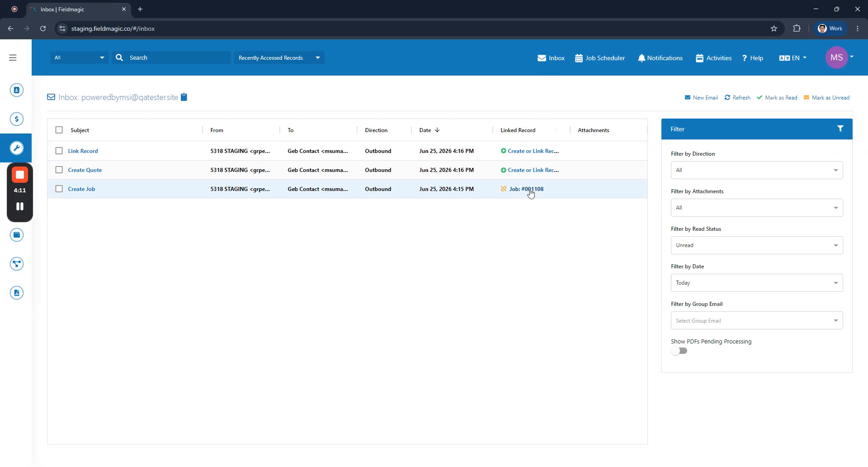868x467 pixels.
Task: Select all emails checkbox in header
Action: click(59, 130)
